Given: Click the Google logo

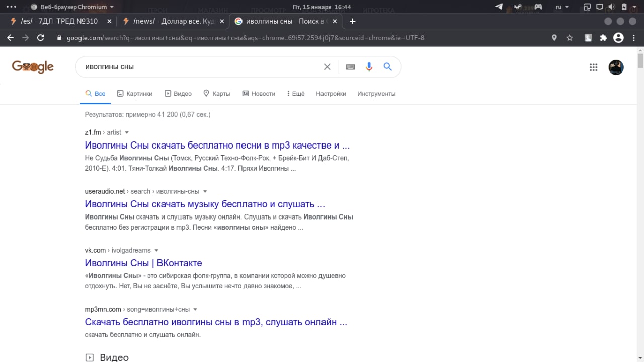Looking at the screenshot, I should (33, 66).
